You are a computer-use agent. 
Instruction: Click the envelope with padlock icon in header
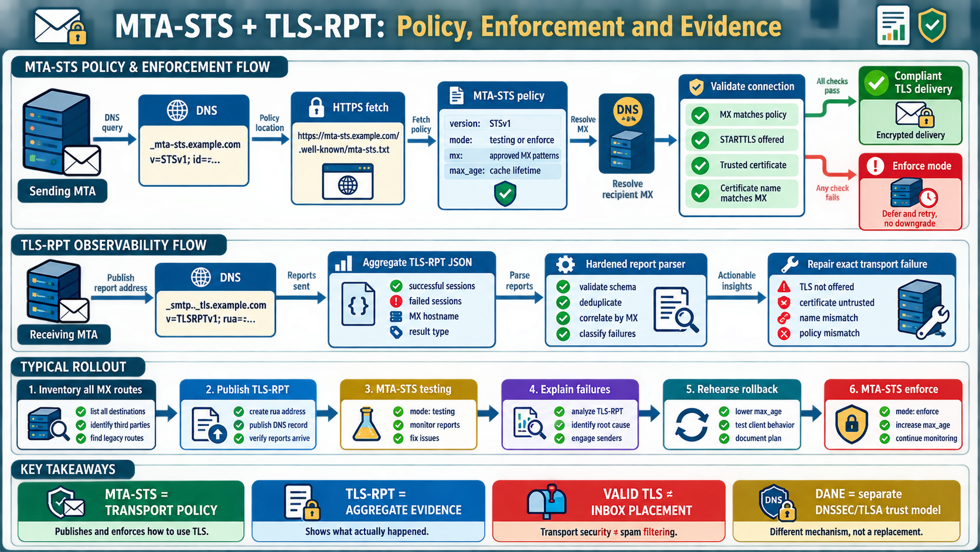[60, 27]
